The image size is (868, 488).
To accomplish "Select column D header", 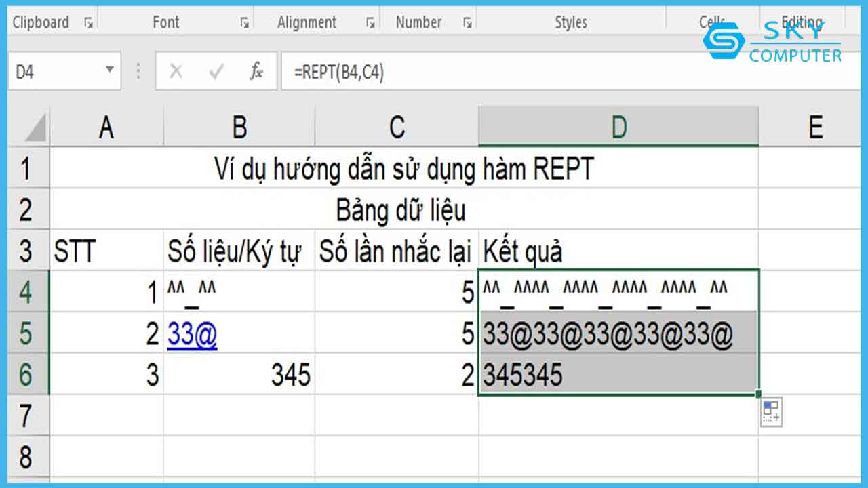I will 618,127.
